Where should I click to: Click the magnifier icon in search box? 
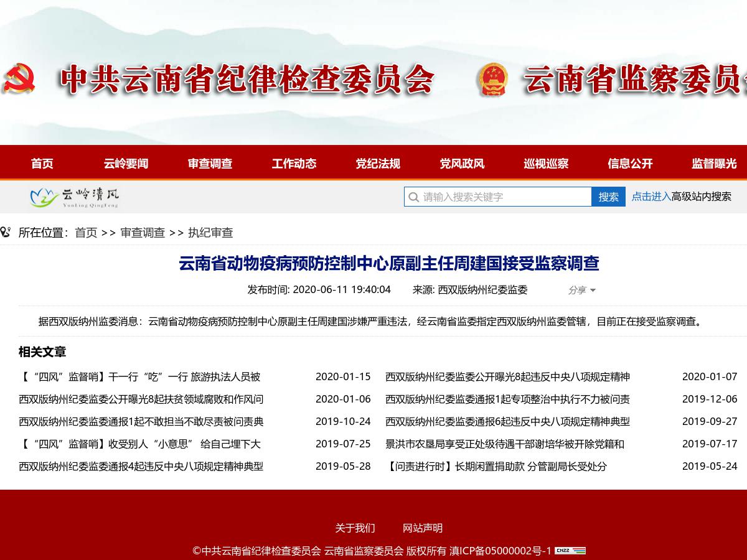click(x=413, y=197)
